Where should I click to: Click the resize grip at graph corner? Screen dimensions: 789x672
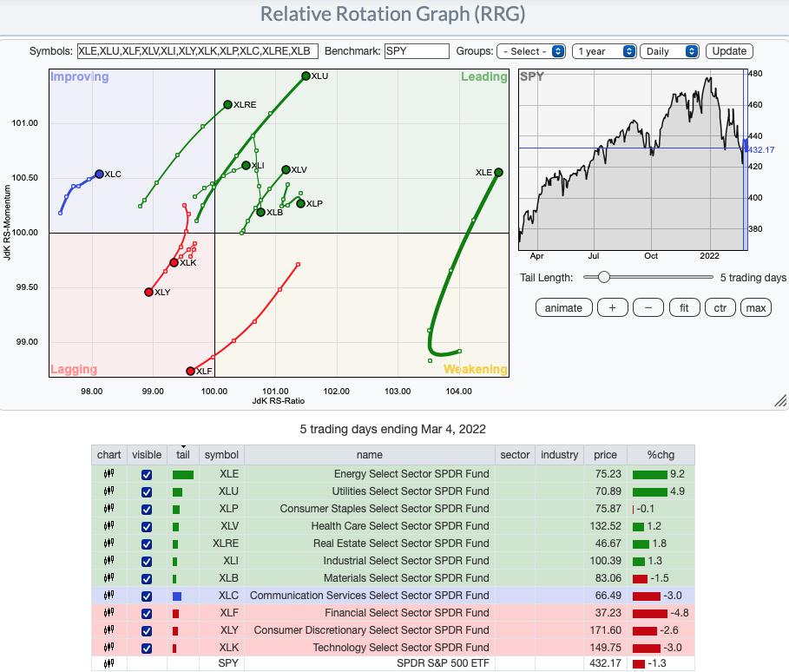click(x=779, y=400)
